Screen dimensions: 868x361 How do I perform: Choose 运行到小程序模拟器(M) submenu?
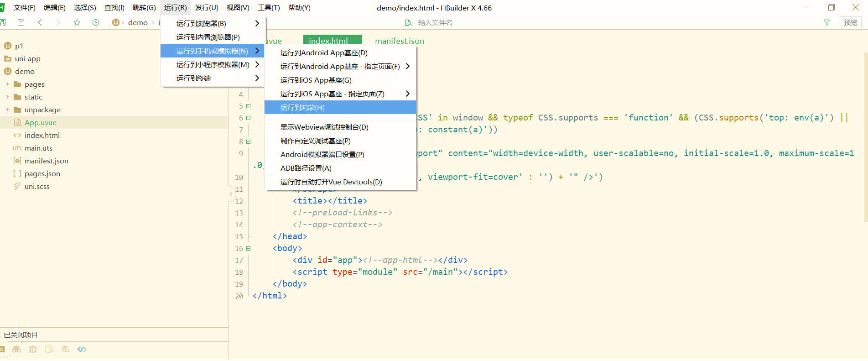(x=213, y=64)
